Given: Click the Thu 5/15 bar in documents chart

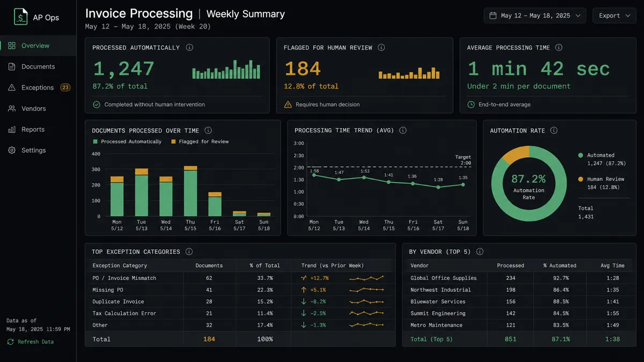Looking at the screenshot, I should tap(191, 191).
